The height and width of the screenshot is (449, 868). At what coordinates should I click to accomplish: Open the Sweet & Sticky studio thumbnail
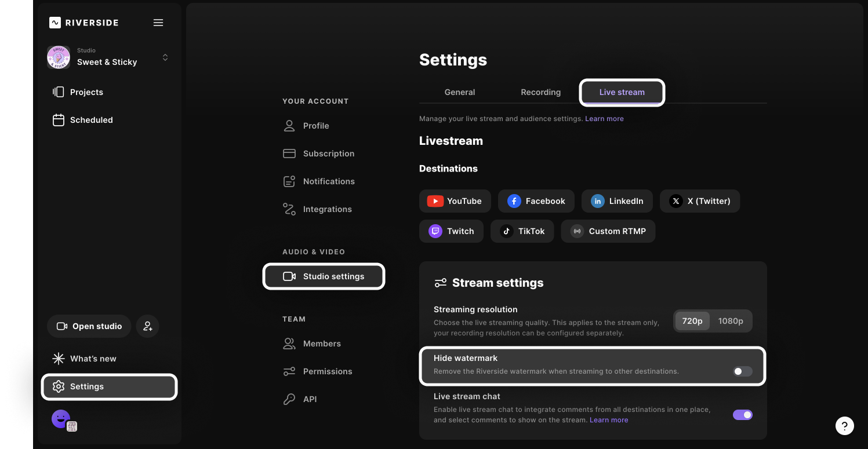click(x=59, y=57)
